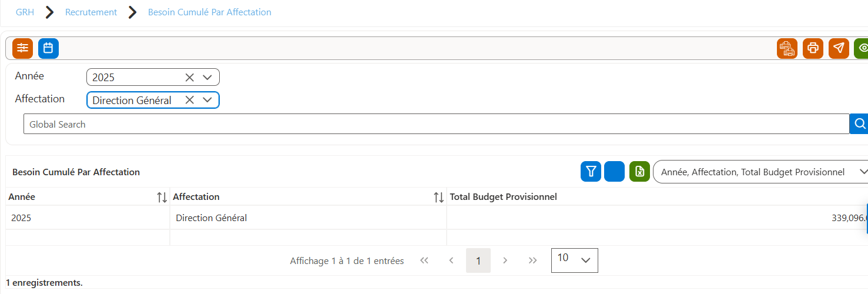Click the blue magnifier search button
This screenshot has width=868, height=294.
[x=859, y=123]
